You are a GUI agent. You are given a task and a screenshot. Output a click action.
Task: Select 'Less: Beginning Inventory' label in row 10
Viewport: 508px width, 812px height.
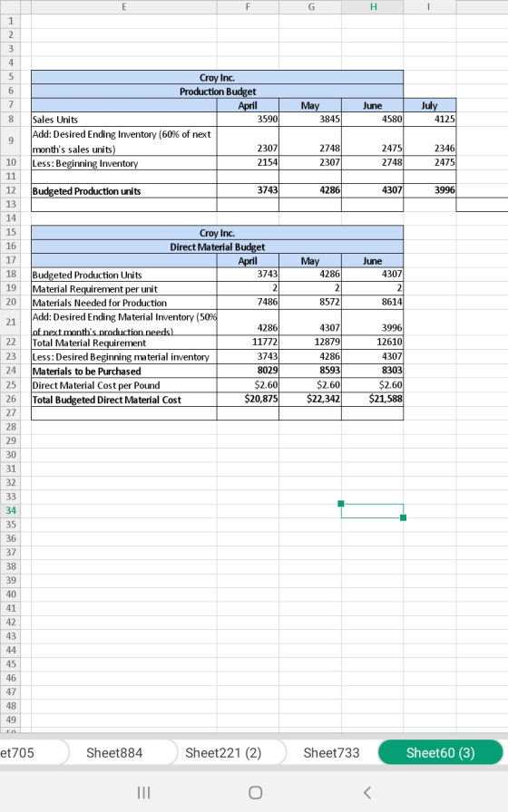pyautogui.click(x=124, y=162)
